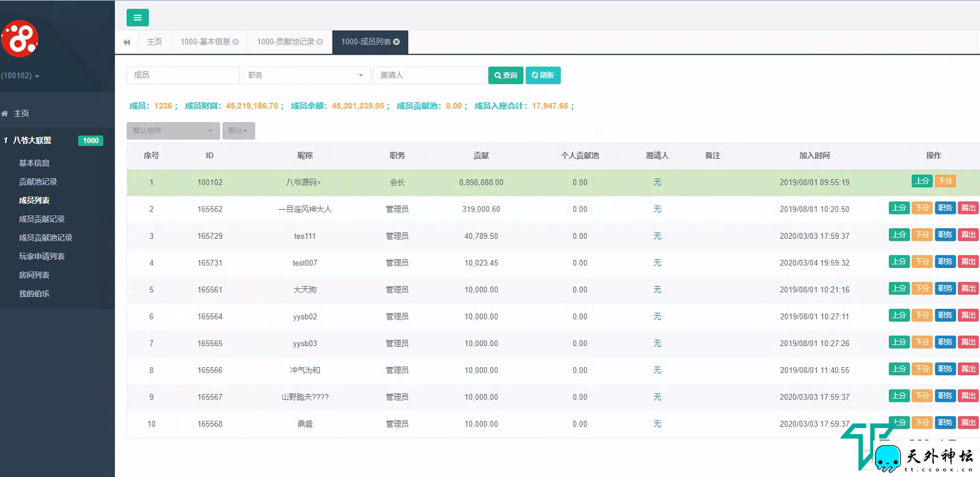Click 上分 for member 大天狗

(x=899, y=288)
